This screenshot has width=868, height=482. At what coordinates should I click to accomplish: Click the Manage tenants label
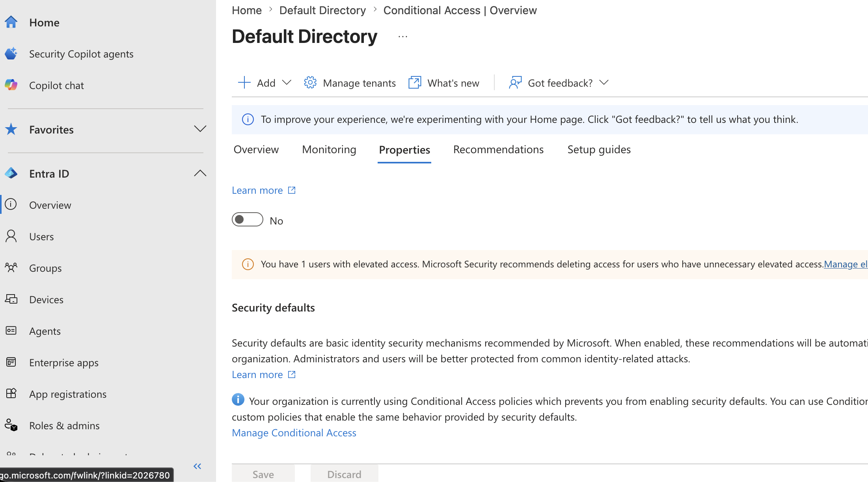pyautogui.click(x=359, y=83)
